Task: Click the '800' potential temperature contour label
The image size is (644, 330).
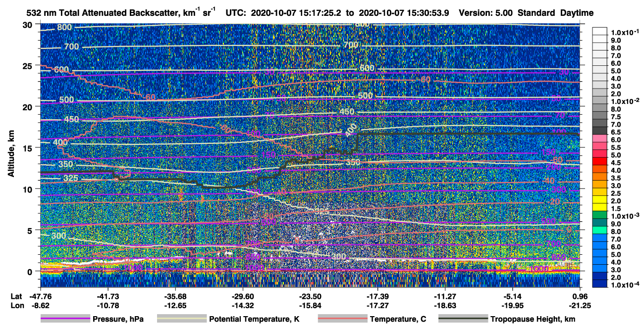Action: tap(64, 27)
